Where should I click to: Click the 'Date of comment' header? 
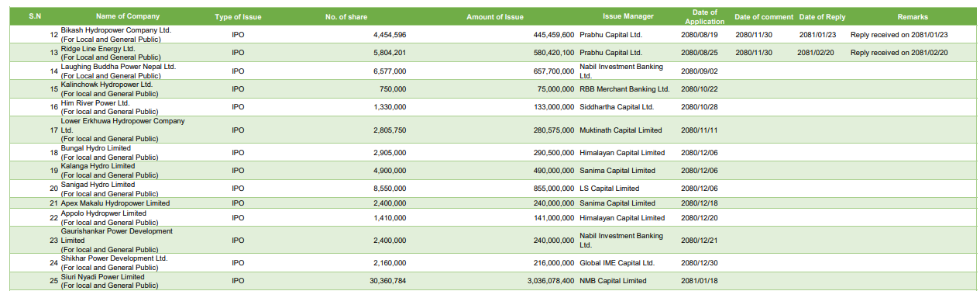[x=763, y=17]
